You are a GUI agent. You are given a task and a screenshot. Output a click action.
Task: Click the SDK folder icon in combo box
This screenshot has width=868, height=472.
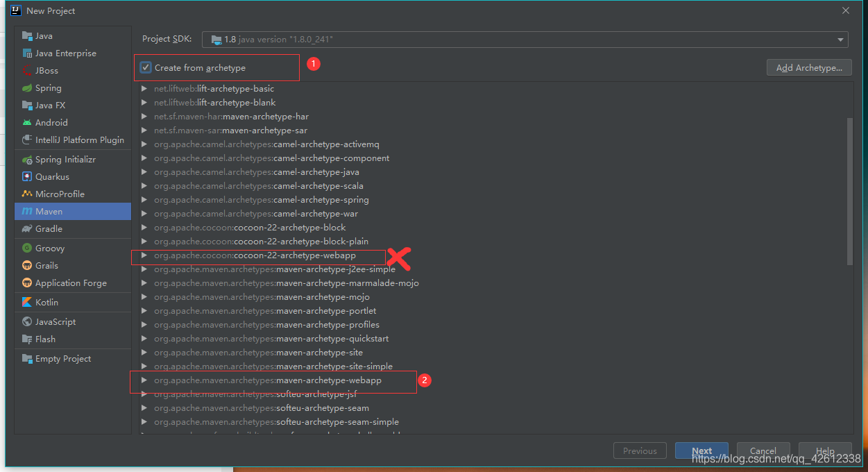pyautogui.click(x=216, y=40)
